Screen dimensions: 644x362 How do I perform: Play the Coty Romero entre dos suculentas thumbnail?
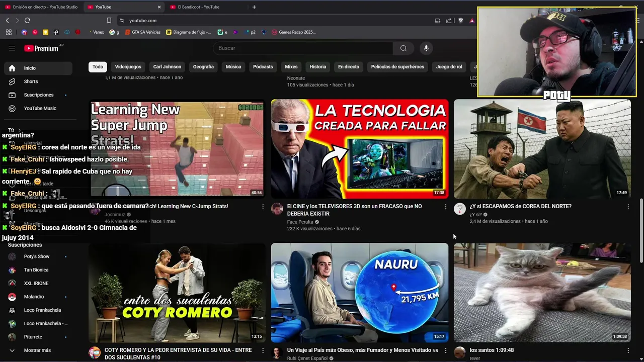click(x=177, y=293)
